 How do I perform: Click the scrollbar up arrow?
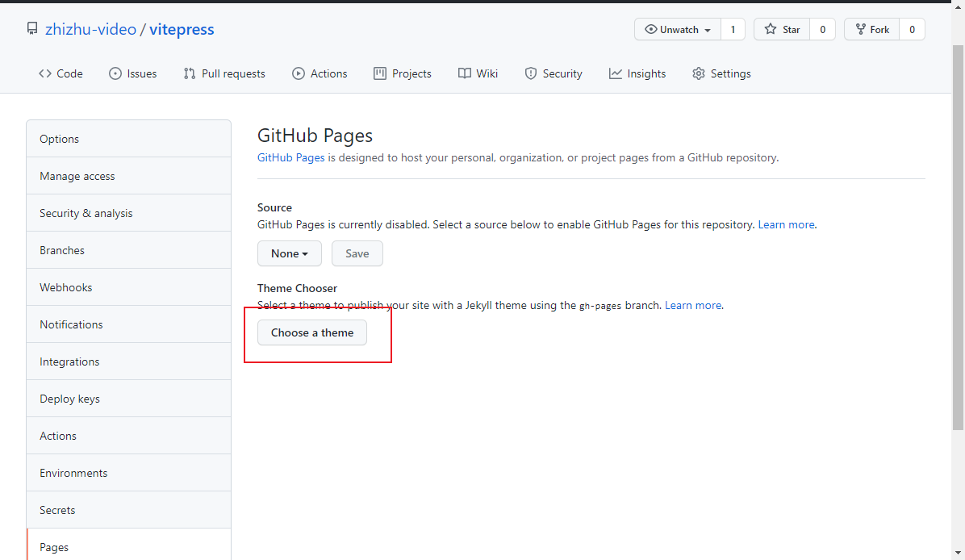[959, 6]
